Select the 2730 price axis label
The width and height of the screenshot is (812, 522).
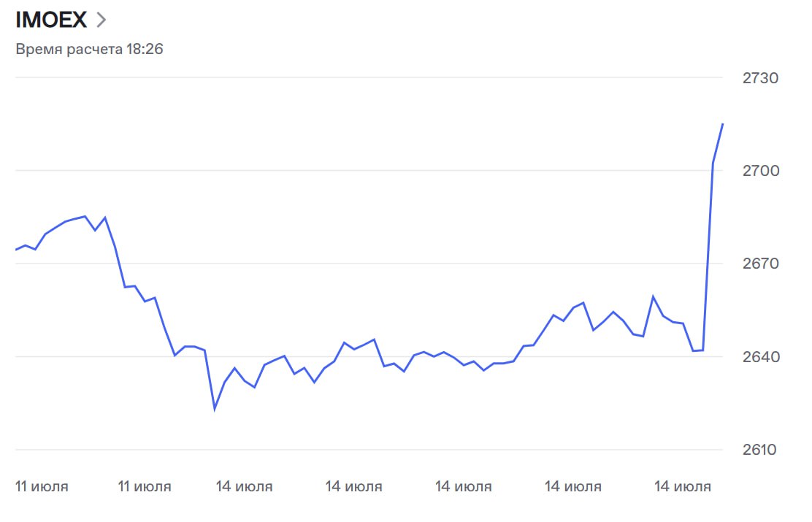tap(761, 78)
